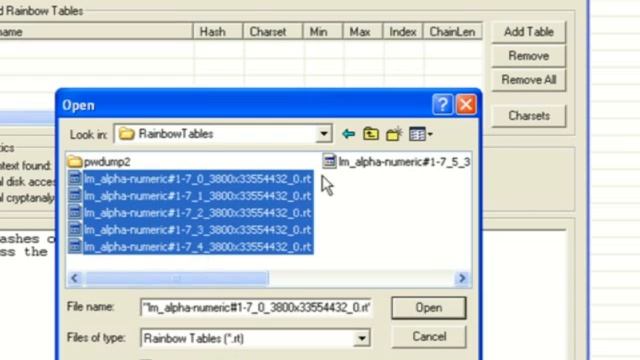Close the Open dialog
This screenshot has height=360, width=640.
pyautogui.click(x=466, y=105)
